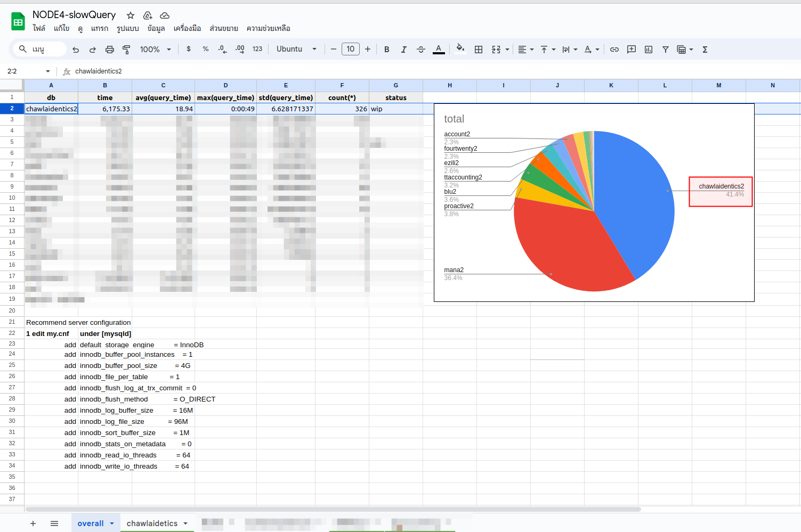This screenshot has width=801, height=532.
Task: Open the all sheets list icon
Action: click(54, 523)
